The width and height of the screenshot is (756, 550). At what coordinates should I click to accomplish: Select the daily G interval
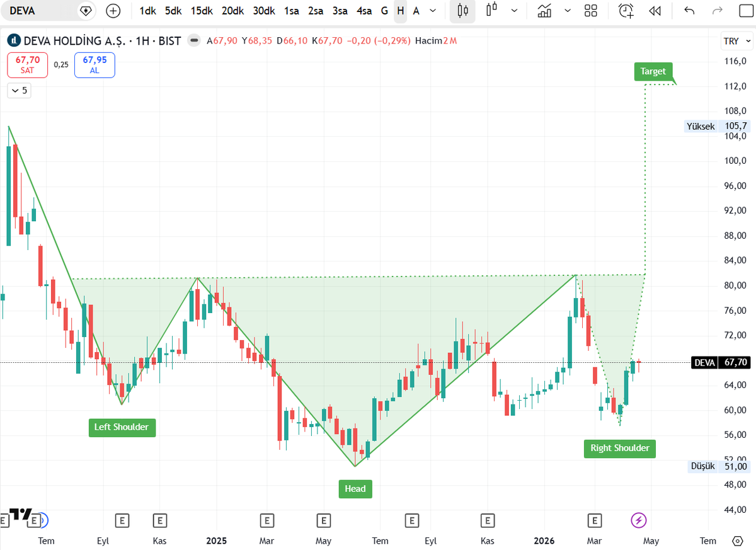[384, 11]
